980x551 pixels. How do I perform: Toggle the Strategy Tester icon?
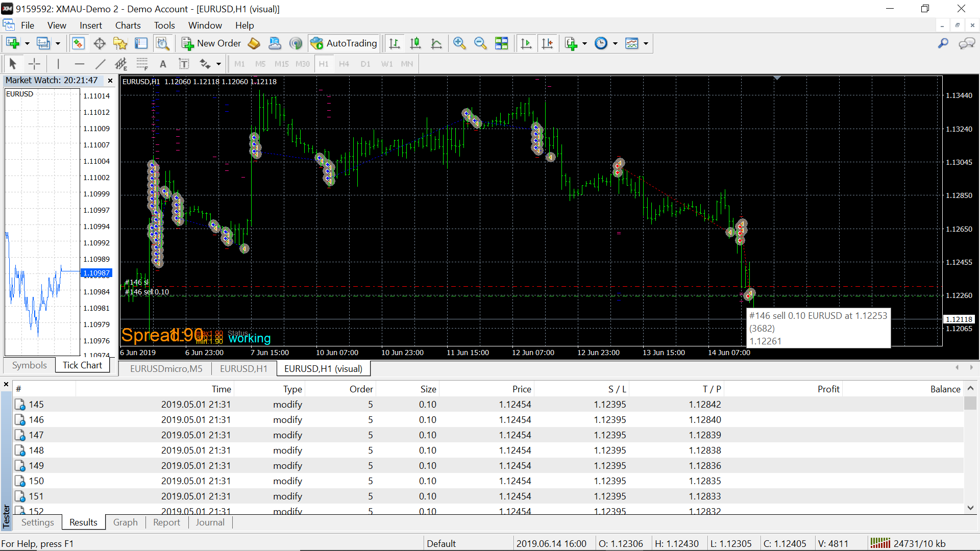[162, 43]
